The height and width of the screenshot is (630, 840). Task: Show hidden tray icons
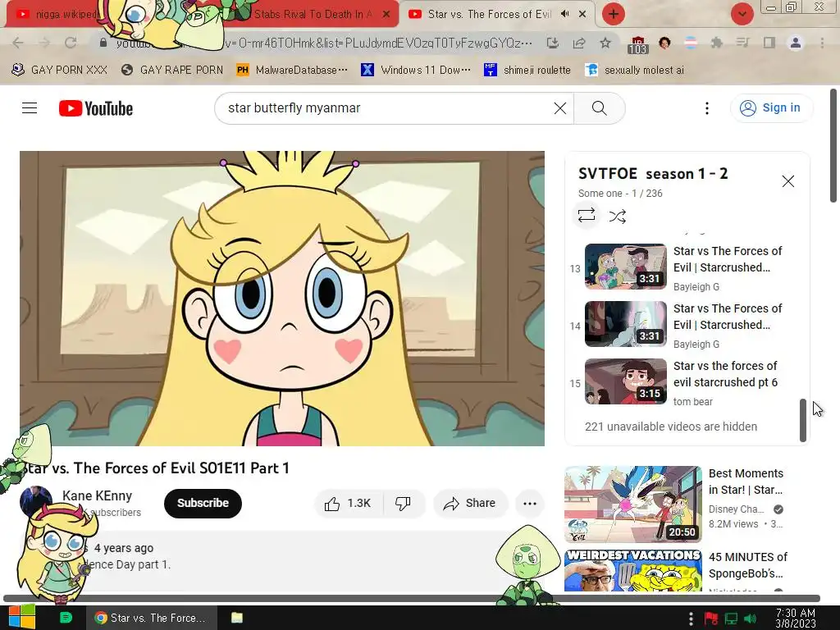(691, 619)
